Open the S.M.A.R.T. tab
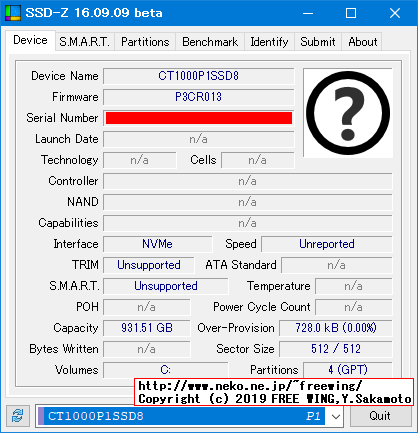The image size is (418, 433). [85, 42]
